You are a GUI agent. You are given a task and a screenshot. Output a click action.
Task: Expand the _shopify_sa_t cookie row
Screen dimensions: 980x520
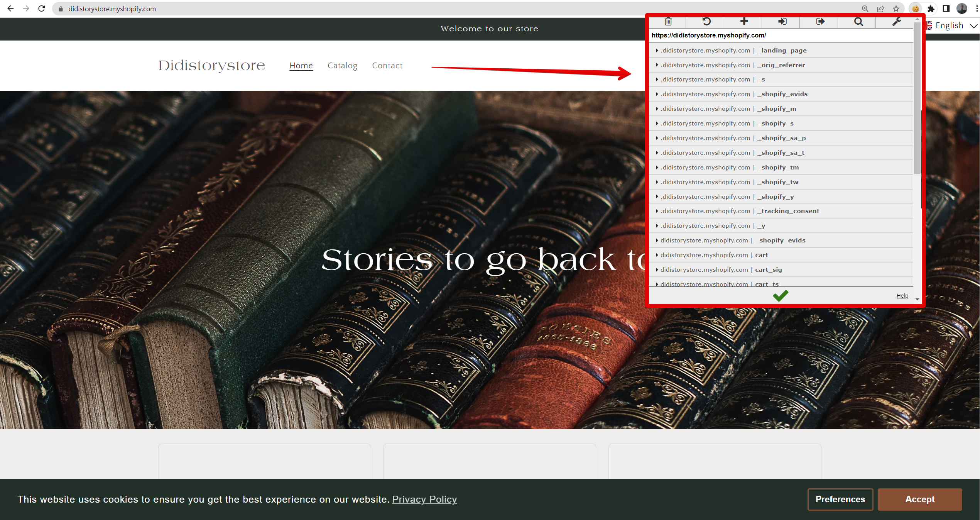click(x=781, y=153)
